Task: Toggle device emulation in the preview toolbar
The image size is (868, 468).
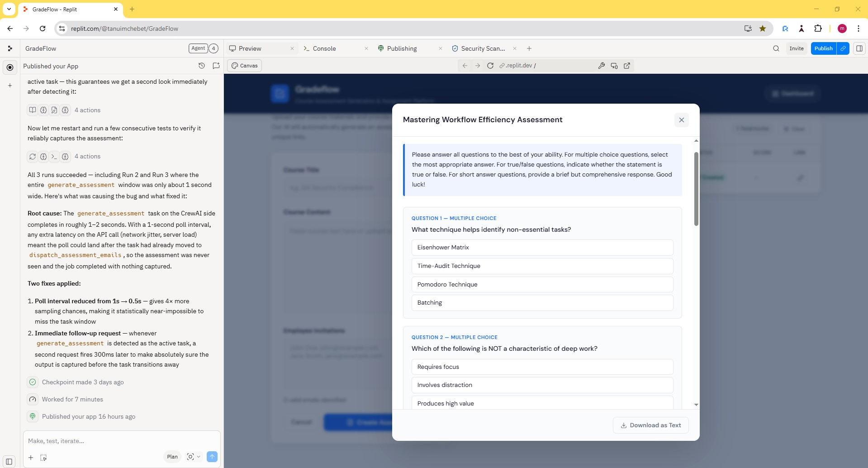Action: (x=614, y=65)
